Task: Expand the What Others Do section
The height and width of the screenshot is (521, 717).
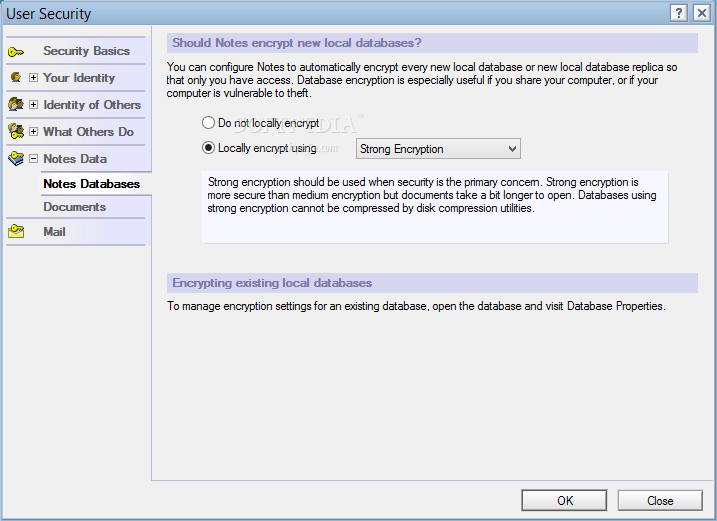Action: (x=33, y=131)
